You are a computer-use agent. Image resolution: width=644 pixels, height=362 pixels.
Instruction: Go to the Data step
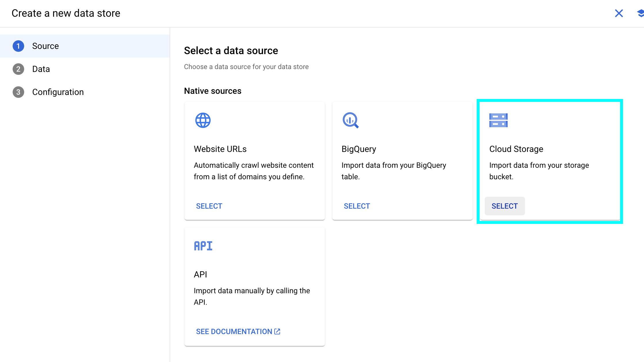click(x=41, y=69)
